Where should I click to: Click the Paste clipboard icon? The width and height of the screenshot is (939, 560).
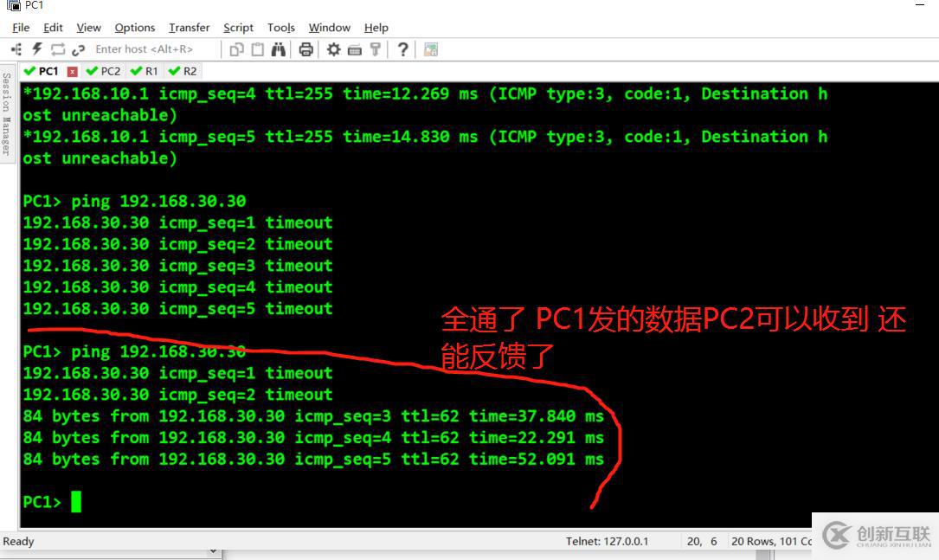point(258,49)
